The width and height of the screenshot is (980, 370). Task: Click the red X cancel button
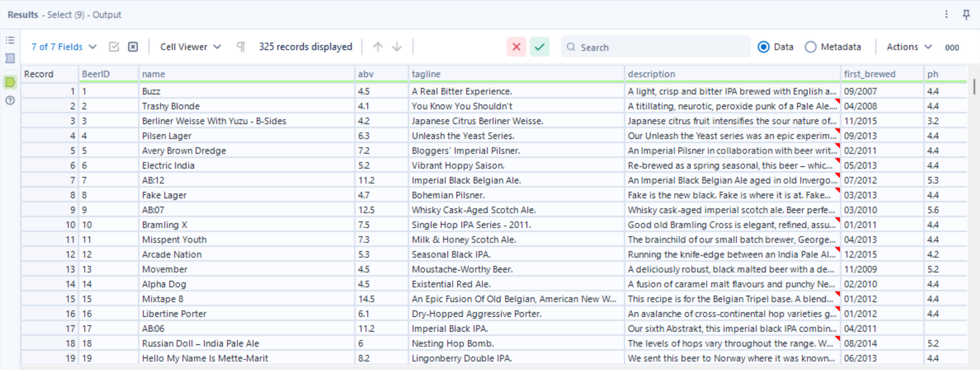tap(516, 47)
